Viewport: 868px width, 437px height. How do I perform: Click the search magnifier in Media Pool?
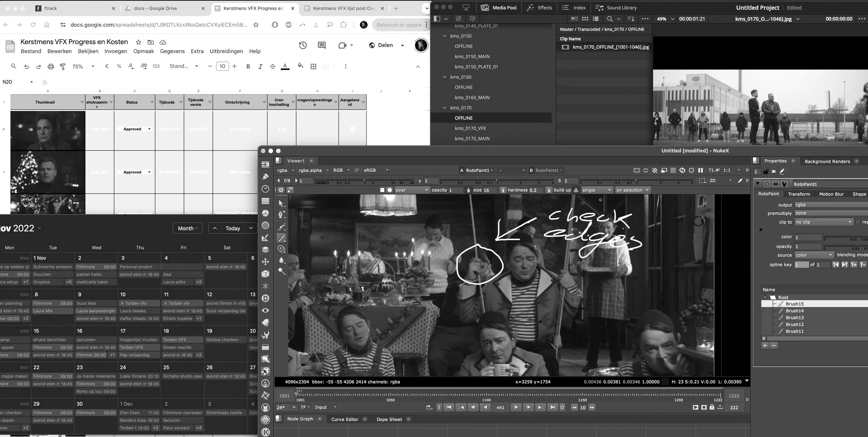point(610,19)
